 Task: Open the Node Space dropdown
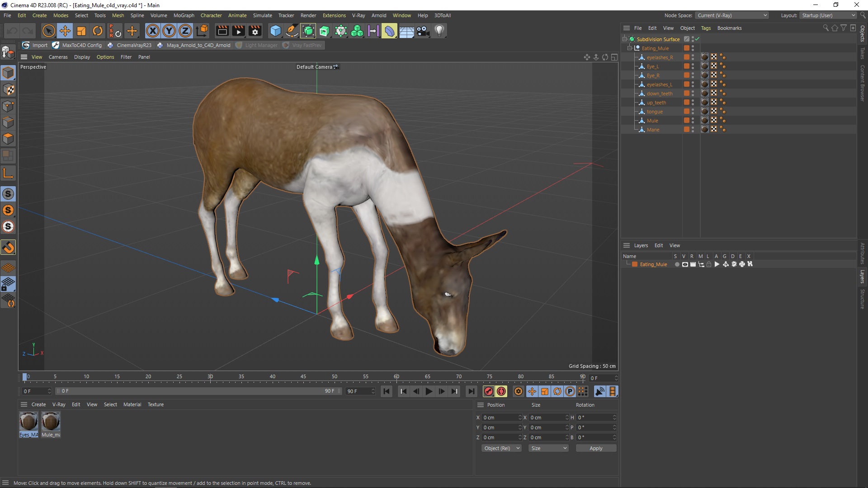coord(732,15)
